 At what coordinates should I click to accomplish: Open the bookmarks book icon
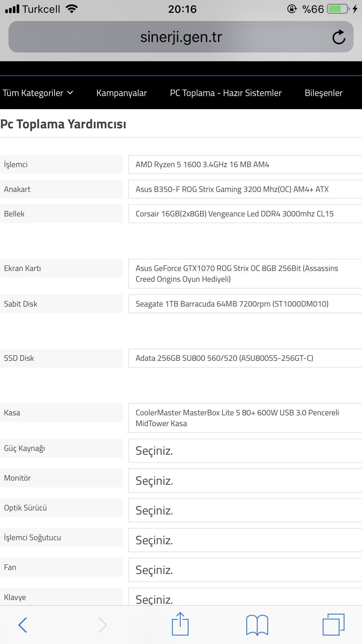pyautogui.click(x=257, y=625)
